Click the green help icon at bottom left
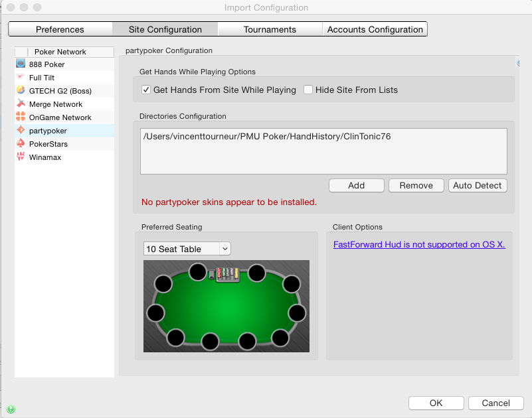 click(11, 409)
